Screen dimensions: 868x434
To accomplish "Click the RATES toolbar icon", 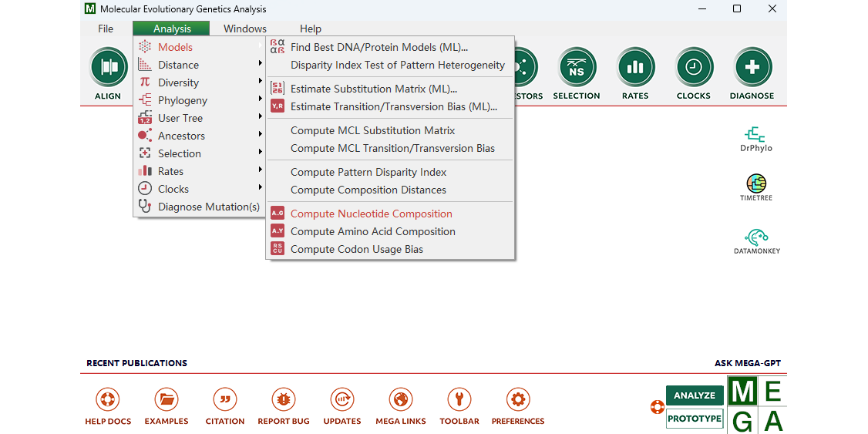I will tap(635, 68).
